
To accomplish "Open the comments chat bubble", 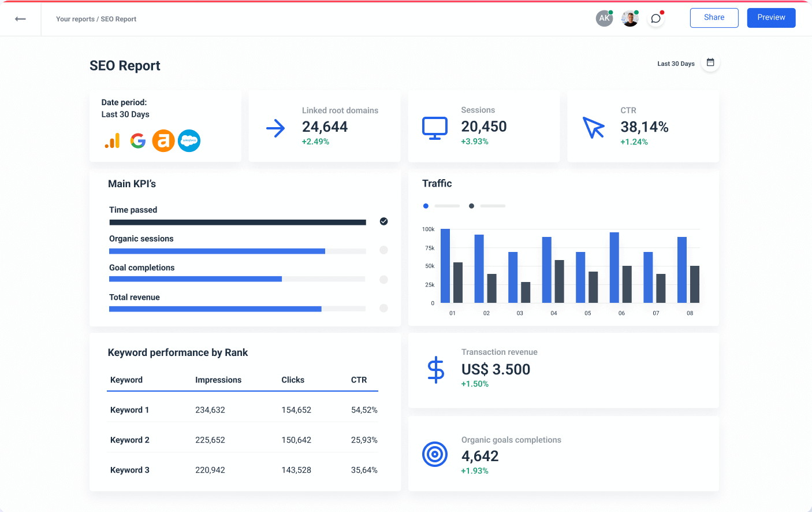I will [x=655, y=18].
